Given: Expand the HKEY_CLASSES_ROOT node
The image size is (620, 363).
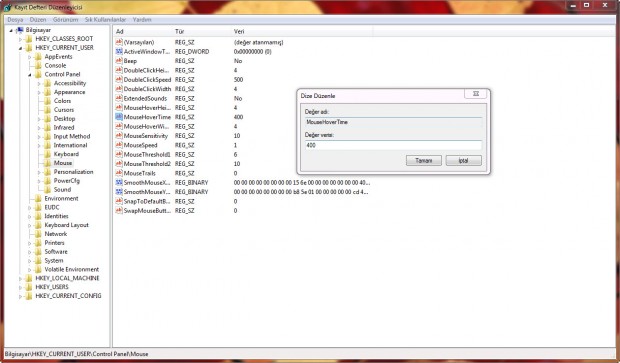Looking at the screenshot, I should (x=20, y=39).
